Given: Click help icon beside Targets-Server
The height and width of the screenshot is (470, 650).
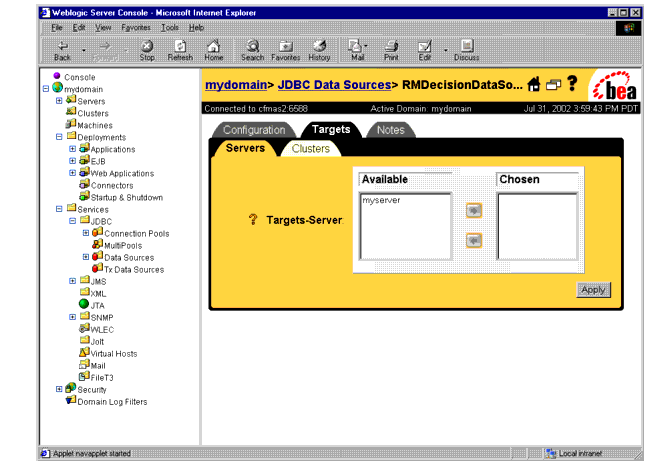Looking at the screenshot, I should tap(253, 219).
